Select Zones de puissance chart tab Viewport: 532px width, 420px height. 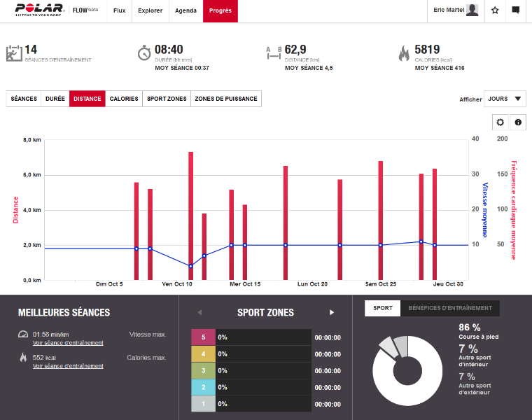click(x=226, y=99)
